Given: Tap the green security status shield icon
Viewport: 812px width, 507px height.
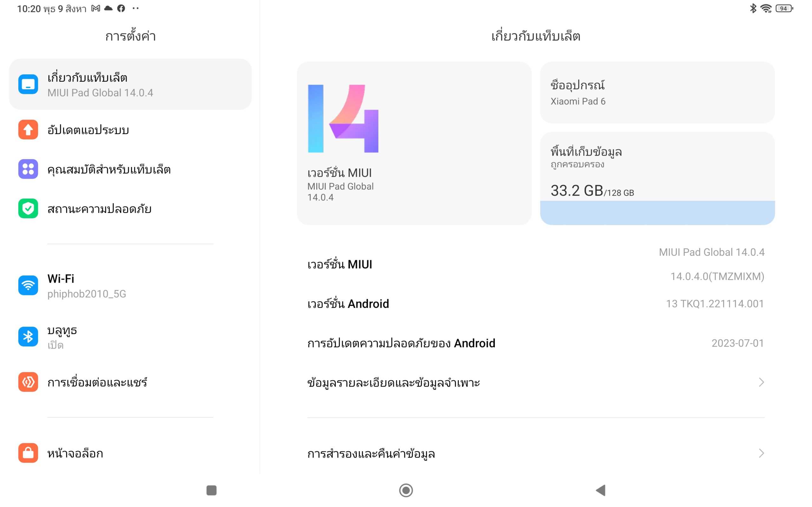Looking at the screenshot, I should (28, 209).
